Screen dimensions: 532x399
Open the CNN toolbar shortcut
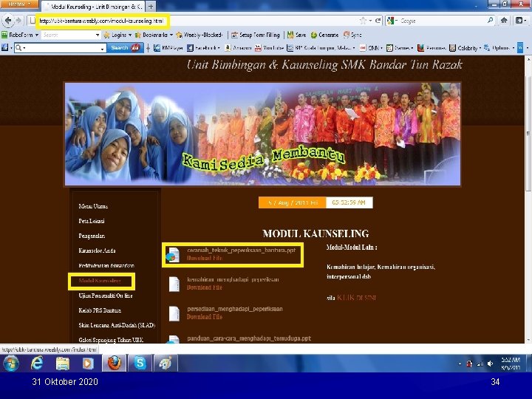[371, 48]
